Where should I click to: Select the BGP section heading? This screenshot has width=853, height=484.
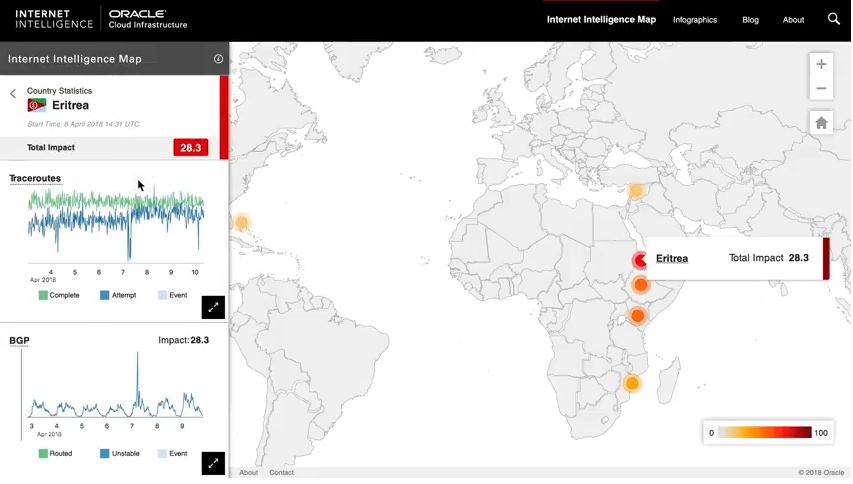[x=19, y=341]
